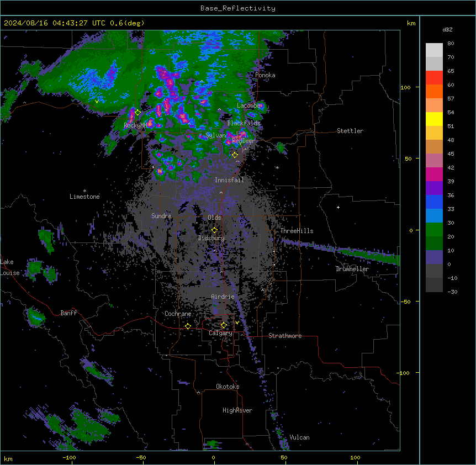Select the Innisfail label
Screen dimensions: 476x465
(x=229, y=180)
